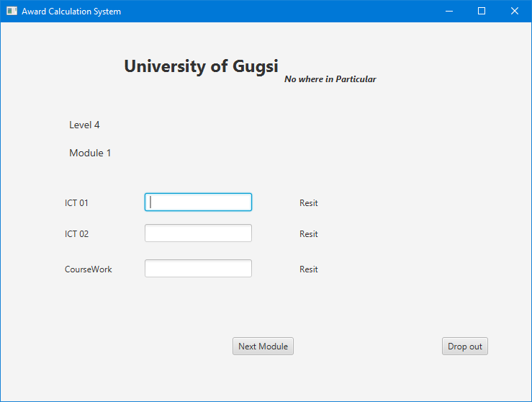532x402 pixels.
Task: Click the Next Module button
Action: tap(263, 347)
